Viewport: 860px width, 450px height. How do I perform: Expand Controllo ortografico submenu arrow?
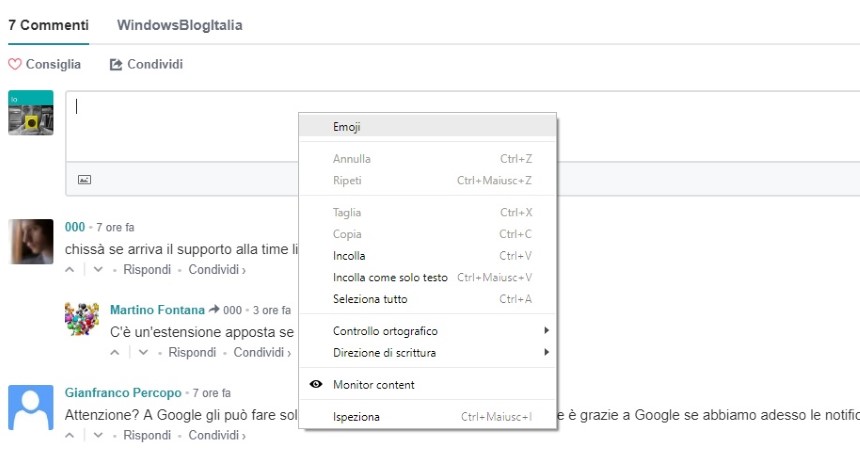(x=546, y=330)
